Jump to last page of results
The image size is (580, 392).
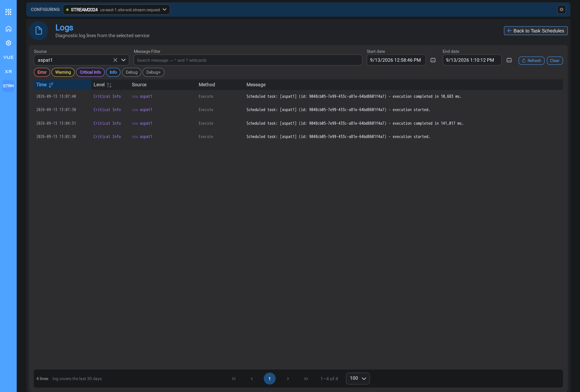[x=306, y=379]
